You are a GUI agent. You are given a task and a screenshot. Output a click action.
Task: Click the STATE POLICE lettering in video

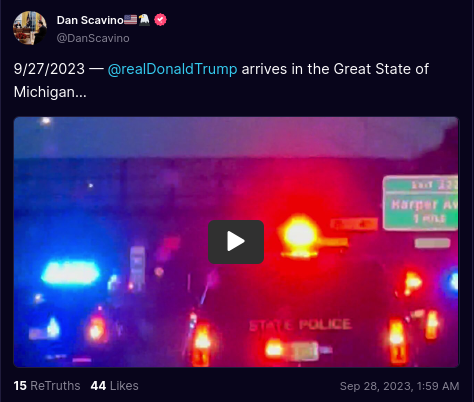[x=300, y=325]
